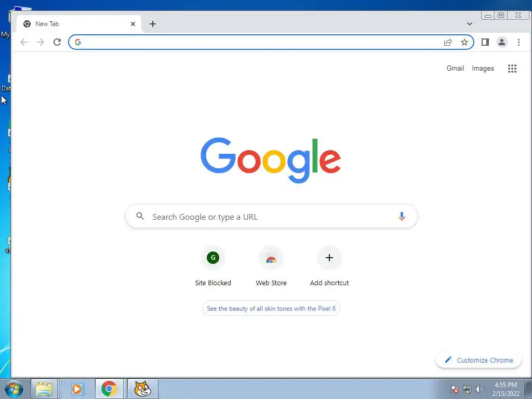The height and width of the screenshot is (399, 532).
Task: Open Images link
Action: point(483,68)
